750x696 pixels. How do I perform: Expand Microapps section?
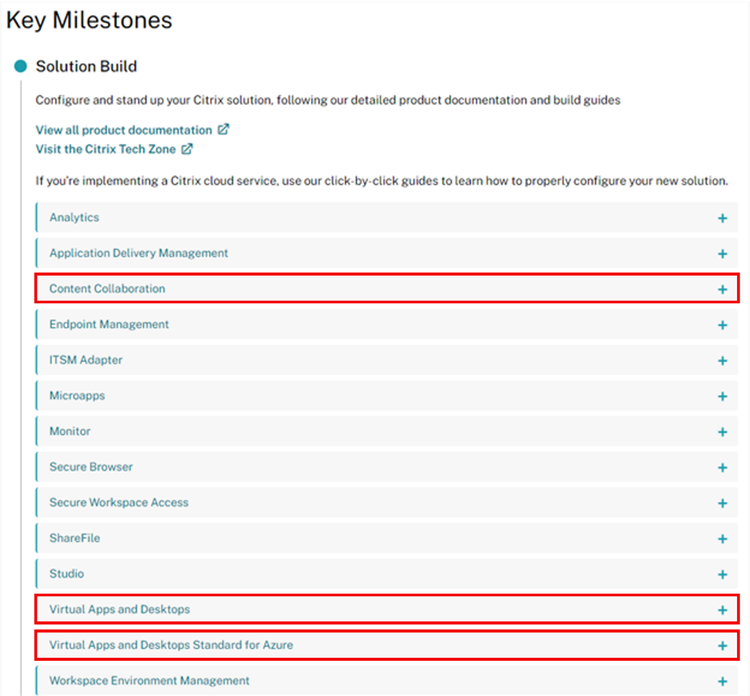coord(386,396)
